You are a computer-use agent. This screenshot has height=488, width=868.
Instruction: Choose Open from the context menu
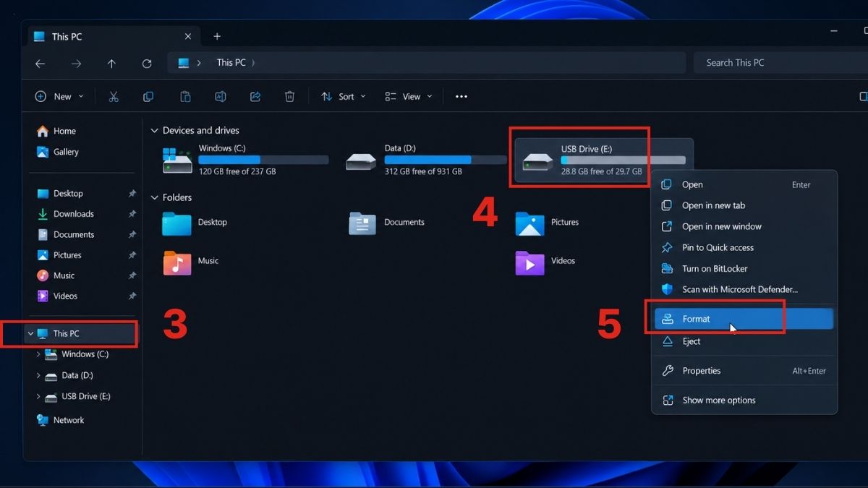tap(744, 185)
